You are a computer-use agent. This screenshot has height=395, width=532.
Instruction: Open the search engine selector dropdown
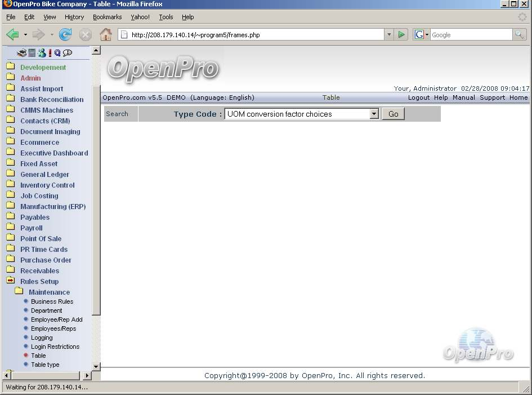[x=421, y=35]
